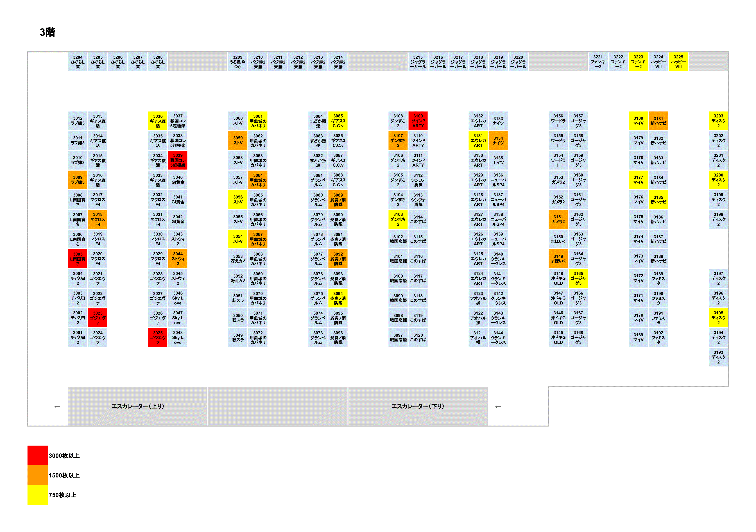Select orange machine 3018 マクロスF4
The width and height of the screenshot is (756, 532).
98,219
